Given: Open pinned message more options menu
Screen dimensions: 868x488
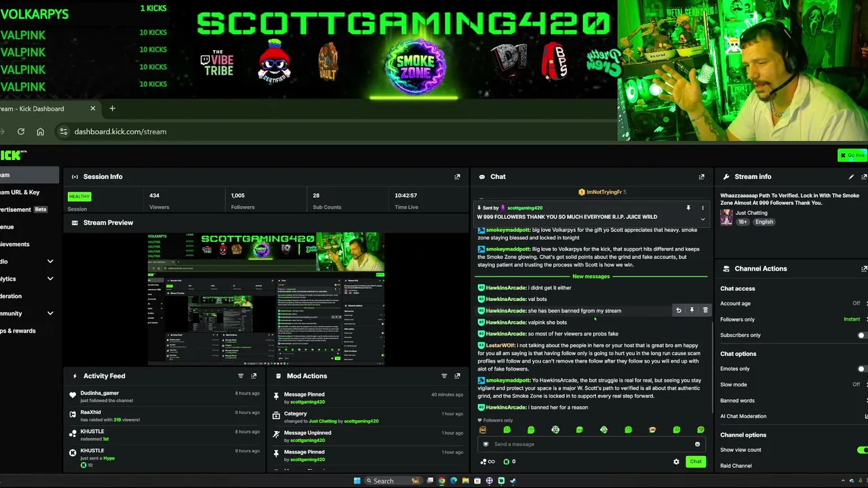Looking at the screenshot, I should pos(703,208).
